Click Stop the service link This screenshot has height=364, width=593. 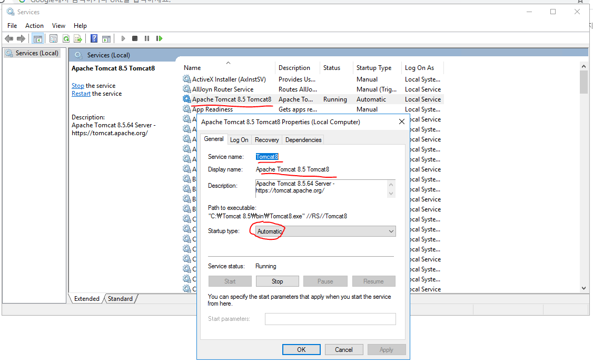[x=78, y=86]
